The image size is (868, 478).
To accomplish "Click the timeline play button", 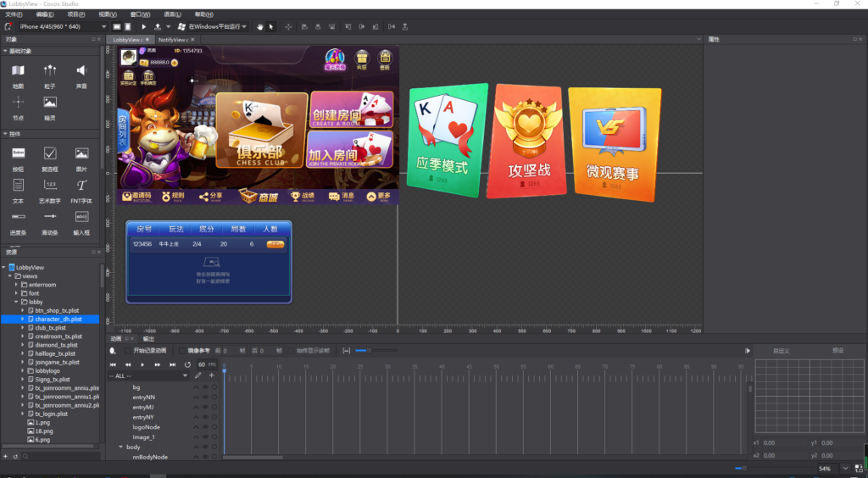I will pos(142,364).
